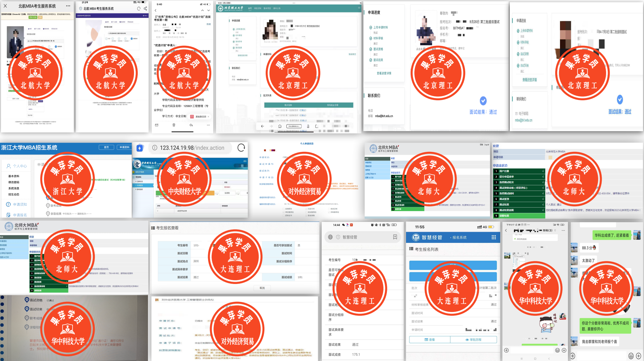Toggle the 获奖证书 checkbox

(284, 216)
